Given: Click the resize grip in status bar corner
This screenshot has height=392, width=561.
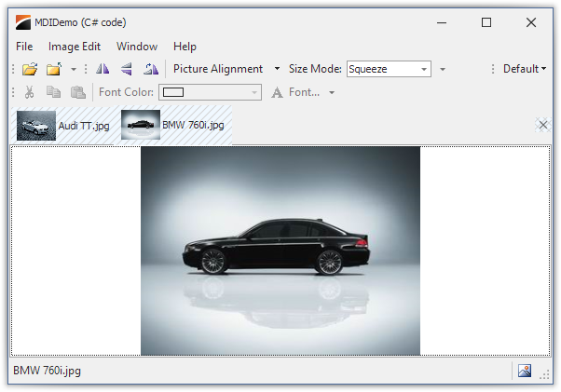Looking at the screenshot, I should click(x=544, y=374).
